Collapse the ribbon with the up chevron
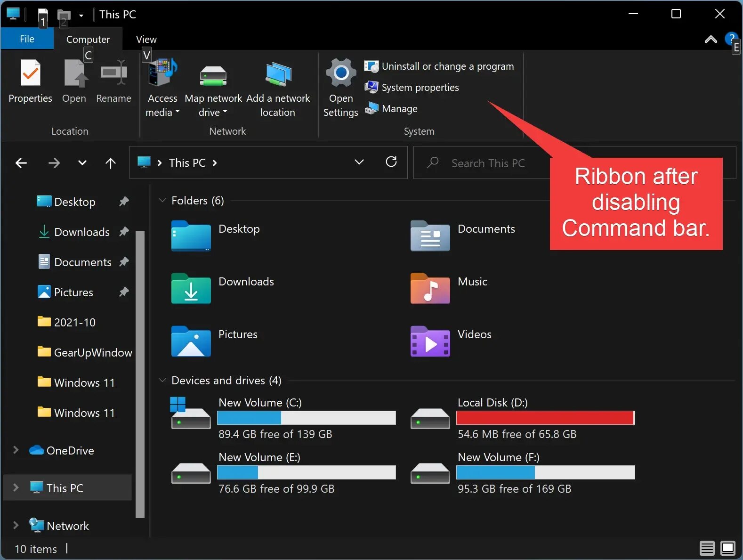The image size is (743, 560). click(x=711, y=40)
